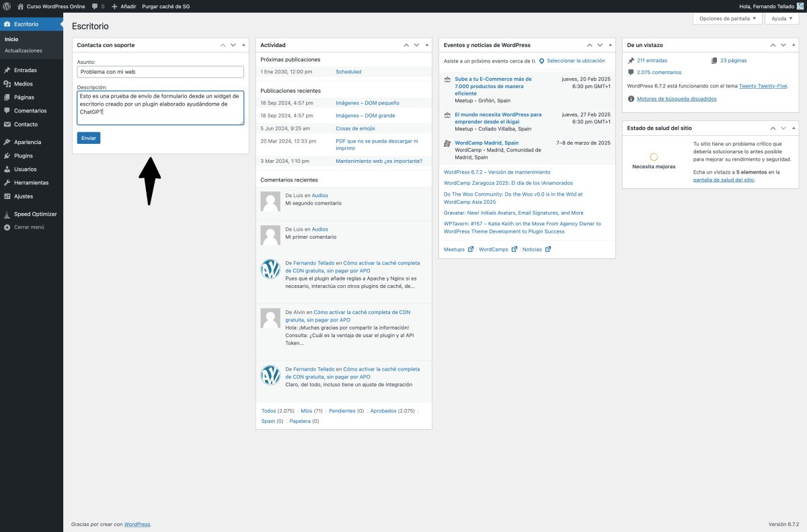Select the Pendientes (1) comments filter
Screen dimensions: 807x532
(342, 410)
